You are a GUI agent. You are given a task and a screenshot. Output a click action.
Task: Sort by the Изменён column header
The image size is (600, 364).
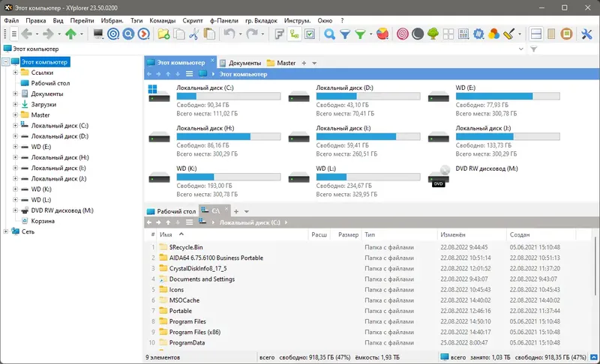point(453,234)
